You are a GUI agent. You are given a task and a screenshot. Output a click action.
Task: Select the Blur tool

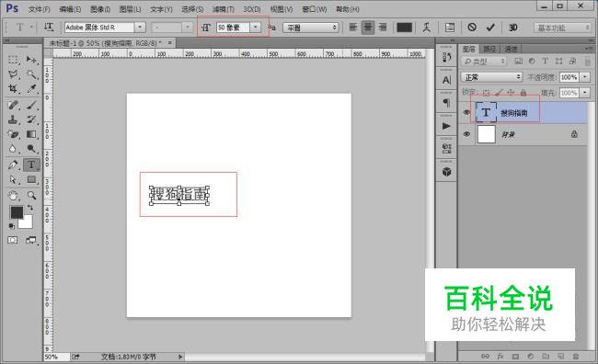pyautogui.click(x=13, y=149)
